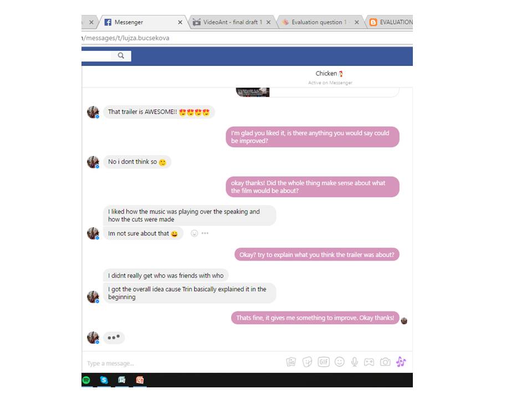Click the camera icon in composer
The width and height of the screenshot is (532, 399).
(385, 362)
